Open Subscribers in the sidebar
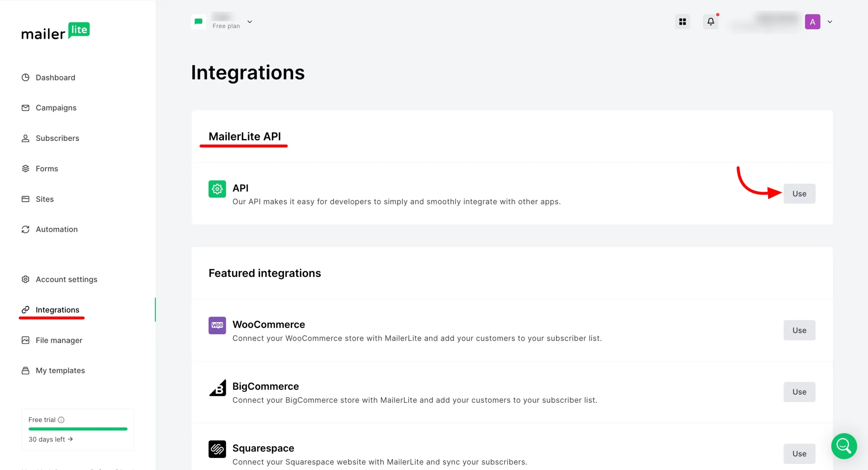 point(57,138)
